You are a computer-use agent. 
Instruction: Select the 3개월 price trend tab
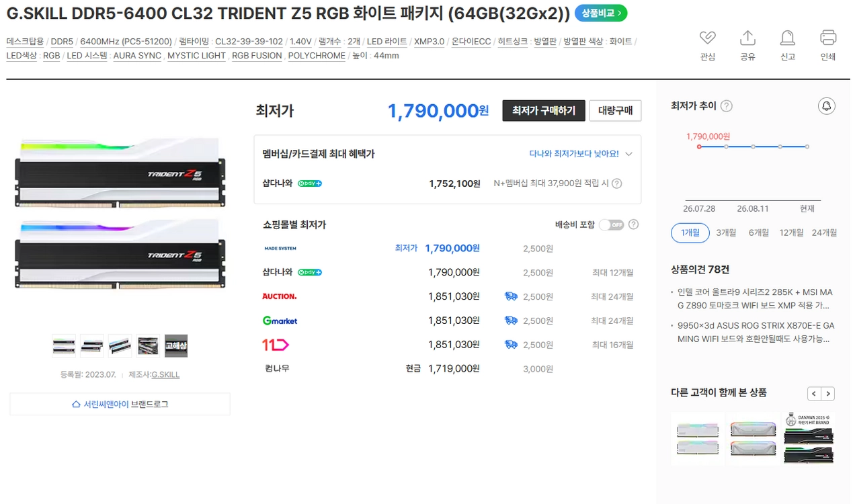pos(726,233)
